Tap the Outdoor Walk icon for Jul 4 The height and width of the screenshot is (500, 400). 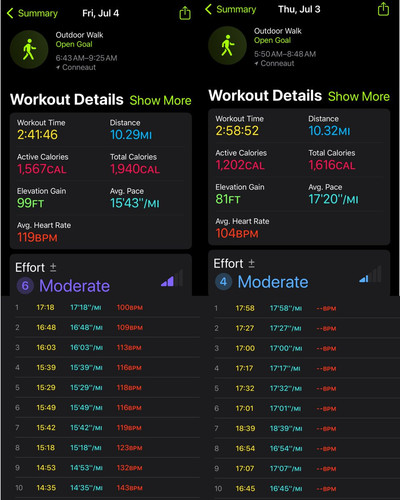[x=29, y=50]
